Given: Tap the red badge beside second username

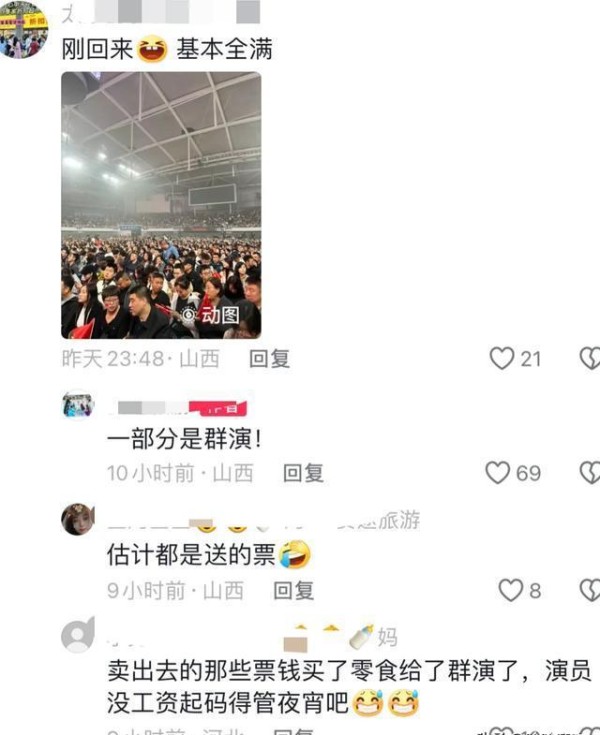Looking at the screenshot, I should pos(218,408).
